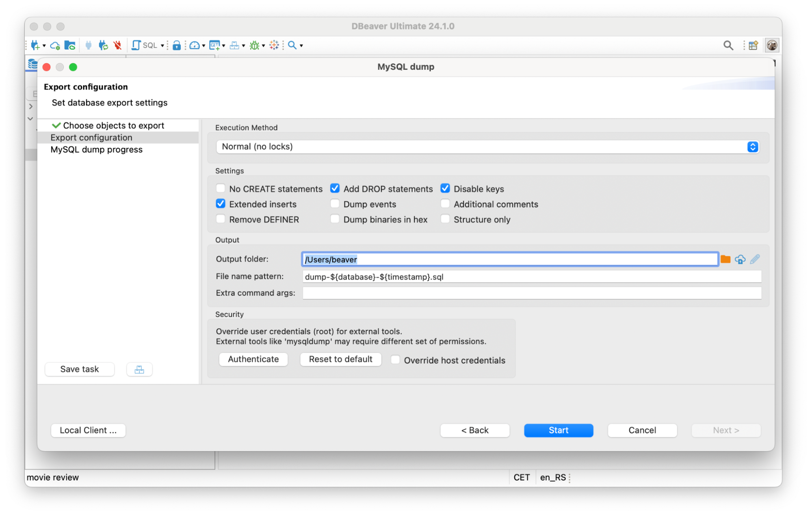This screenshot has height=515, width=812.
Task: Click the cloud settings toolbar icon
Action: (55, 45)
